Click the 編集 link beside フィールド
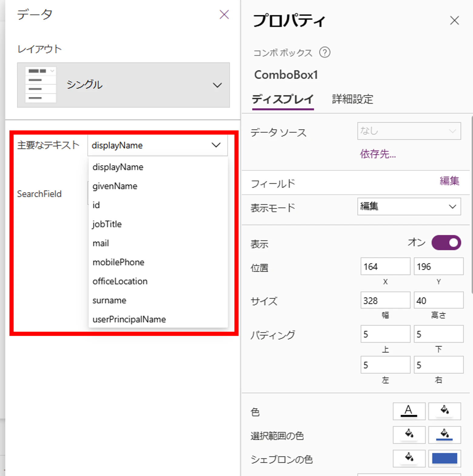This screenshot has height=476, width=473. click(449, 181)
